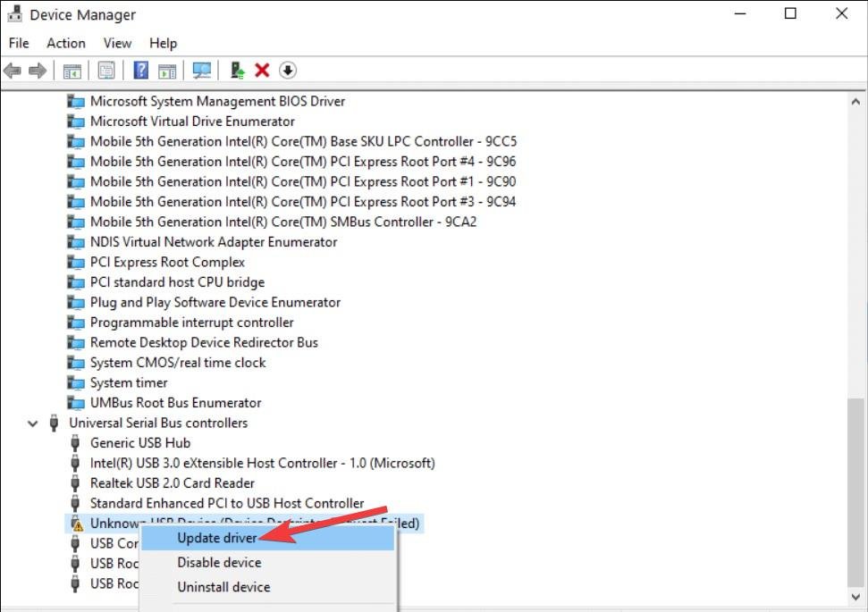Image resolution: width=868 pixels, height=612 pixels.
Task: Select Plug and Play Software Device Enumerator
Action: [215, 302]
